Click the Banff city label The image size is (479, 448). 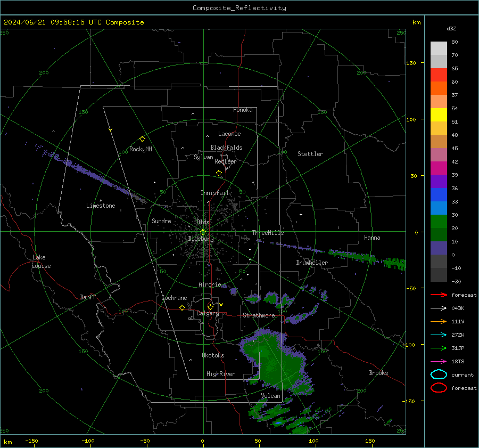(x=88, y=297)
